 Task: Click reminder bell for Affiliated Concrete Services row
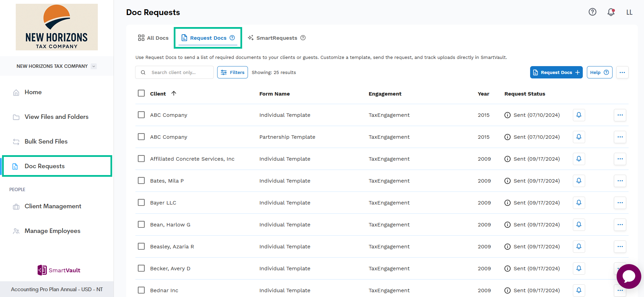(579, 159)
